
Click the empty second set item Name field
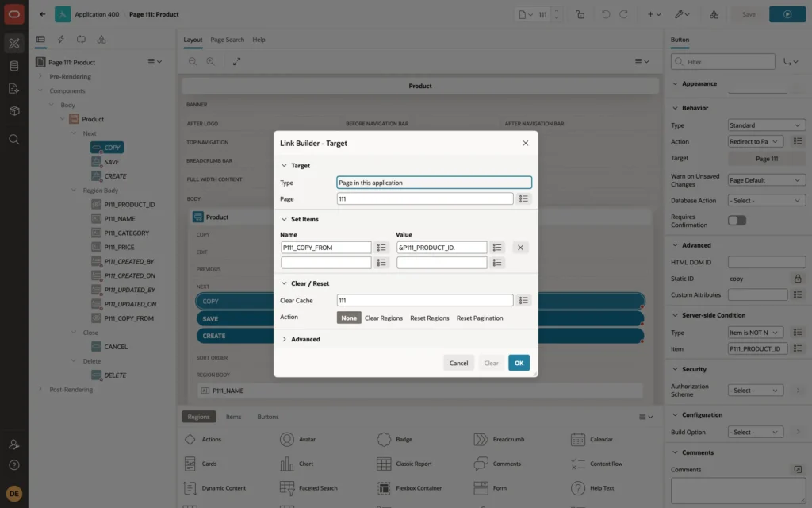pyautogui.click(x=326, y=263)
